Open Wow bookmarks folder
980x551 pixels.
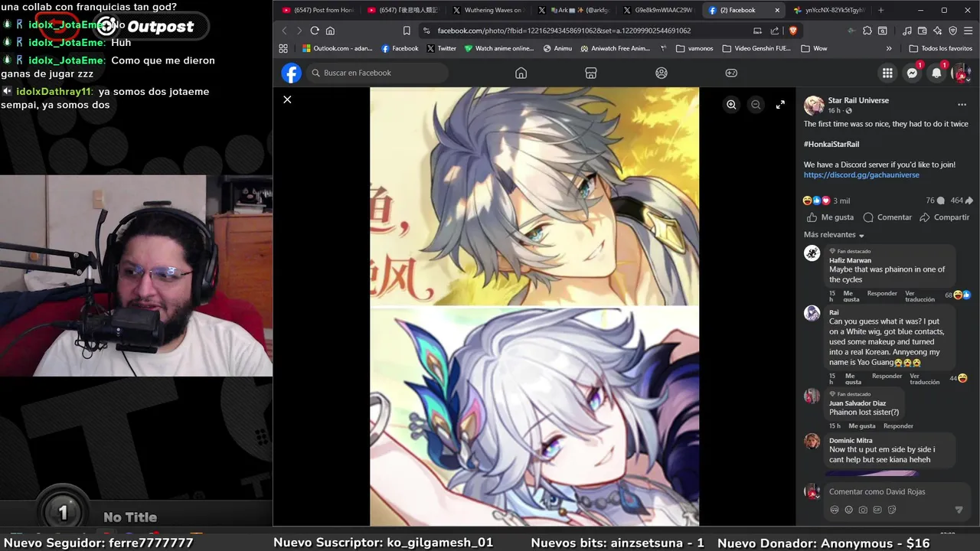click(x=814, y=48)
